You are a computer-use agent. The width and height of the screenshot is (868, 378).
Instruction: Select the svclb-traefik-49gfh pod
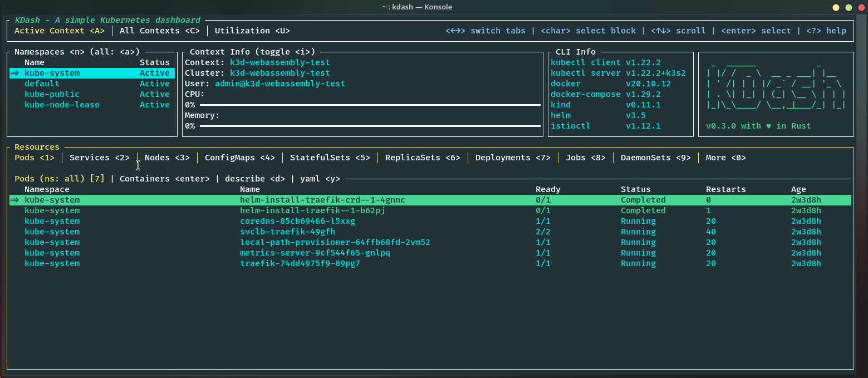click(x=287, y=232)
